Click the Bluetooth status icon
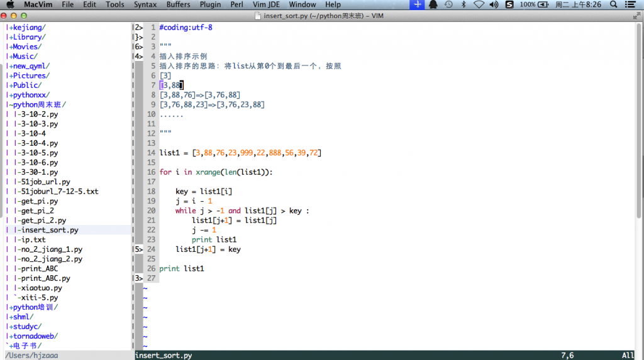Image resolution: width=644 pixels, height=360 pixels. (464, 4)
